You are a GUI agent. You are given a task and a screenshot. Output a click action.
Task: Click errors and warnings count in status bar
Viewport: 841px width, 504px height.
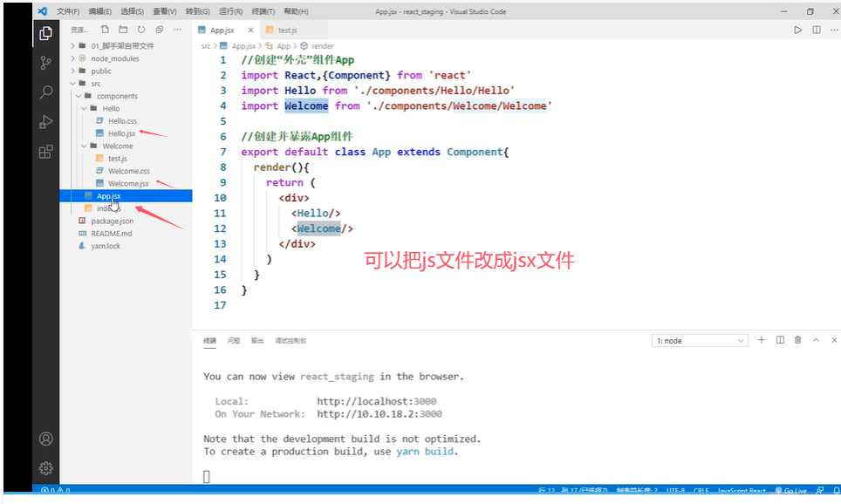tap(56, 490)
